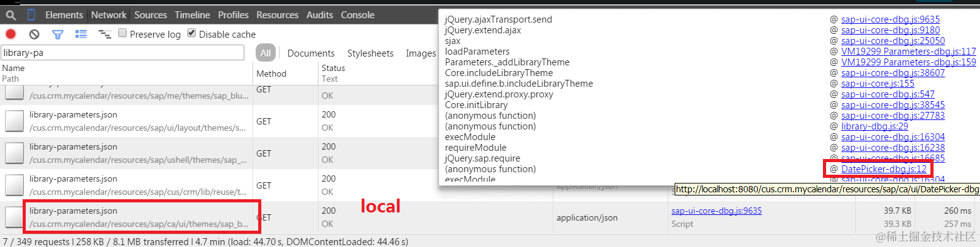The height and width of the screenshot is (247, 980).
Task: Open sap-ui-core-dbg.js:38607 link
Action: click(x=893, y=73)
